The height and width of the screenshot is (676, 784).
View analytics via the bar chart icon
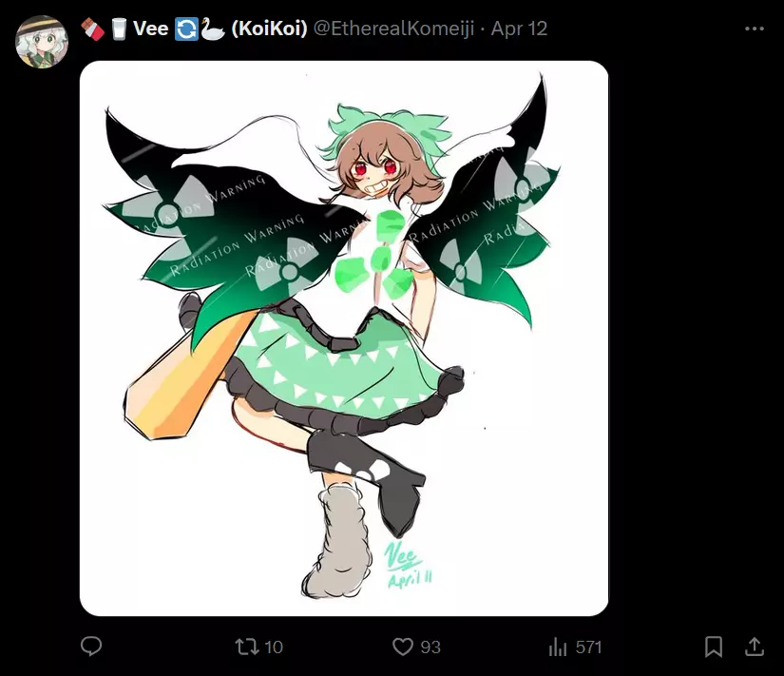(x=558, y=647)
